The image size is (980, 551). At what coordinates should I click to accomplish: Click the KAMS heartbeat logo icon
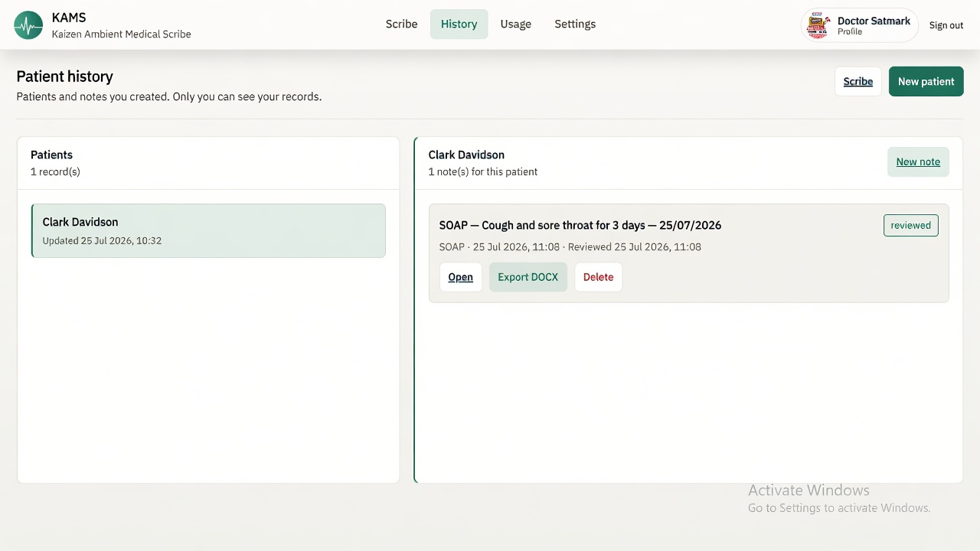pyautogui.click(x=28, y=25)
